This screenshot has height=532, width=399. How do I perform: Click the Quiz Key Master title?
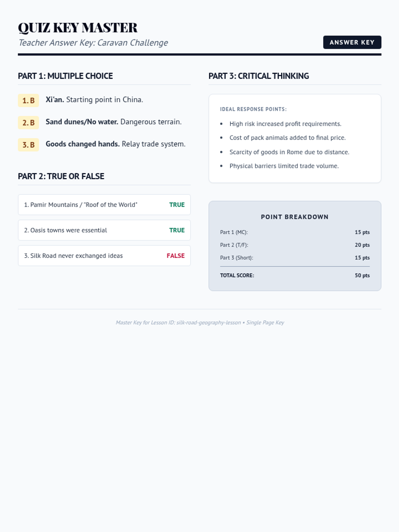(77, 28)
